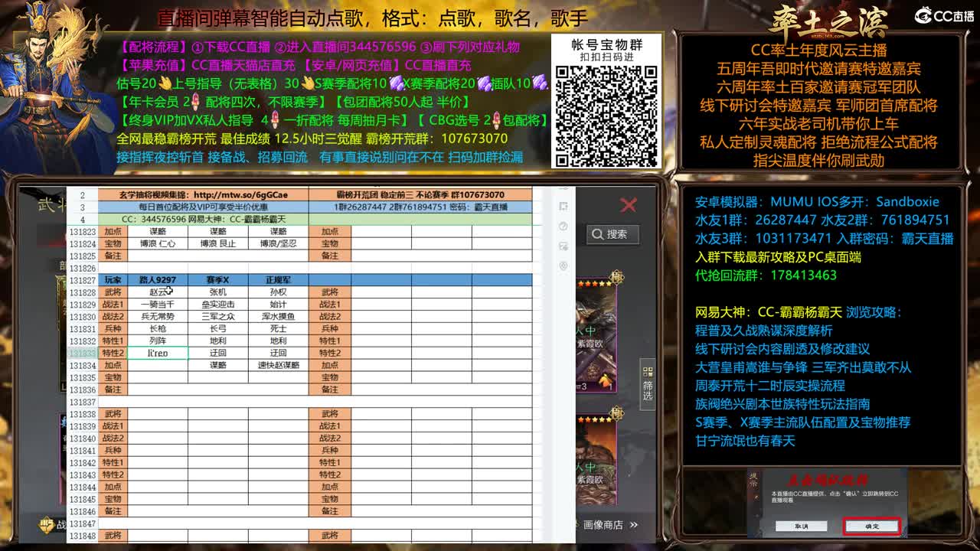Select the 始计 cell
Screen dimensions: 980x551
(x=278, y=305)
